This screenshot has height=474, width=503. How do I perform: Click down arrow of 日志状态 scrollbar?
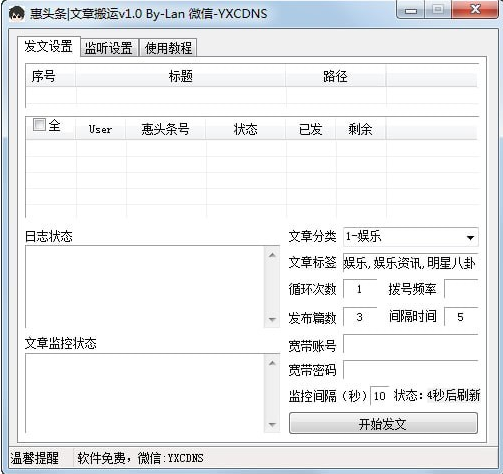[272, 320]
